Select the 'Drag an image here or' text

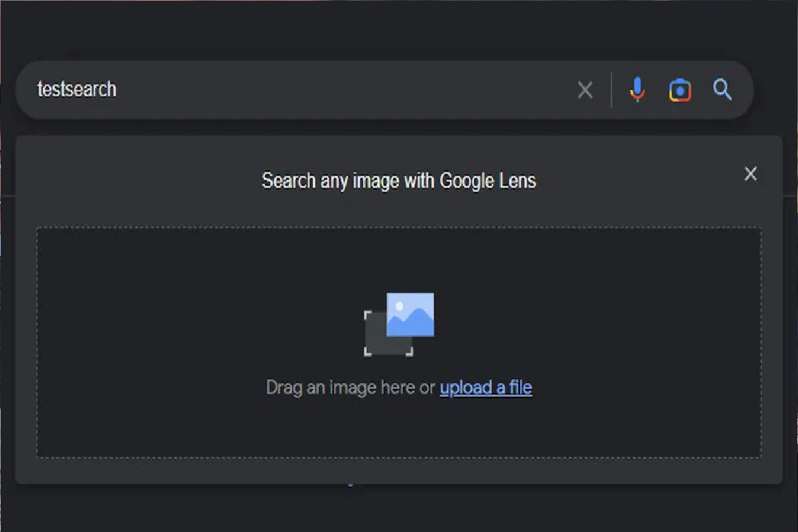350,388
